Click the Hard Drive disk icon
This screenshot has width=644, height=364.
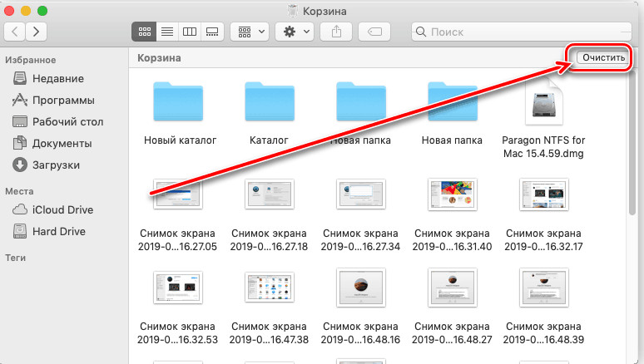click(x=20, y=231)
